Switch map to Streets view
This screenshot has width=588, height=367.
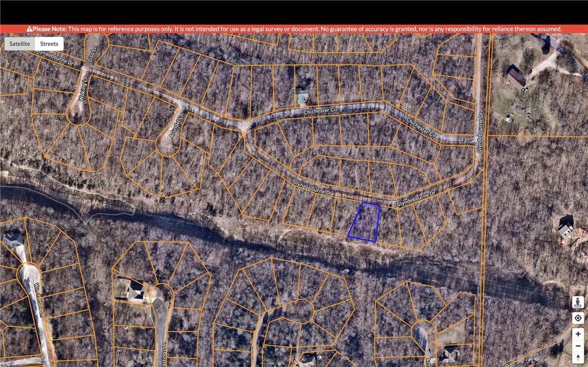coord(49,44)
